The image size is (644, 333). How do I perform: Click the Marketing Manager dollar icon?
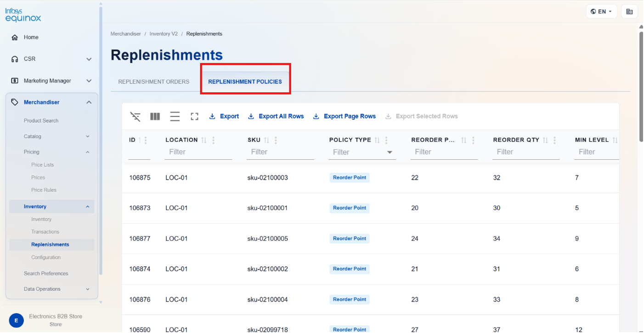(x=15, y=81)
